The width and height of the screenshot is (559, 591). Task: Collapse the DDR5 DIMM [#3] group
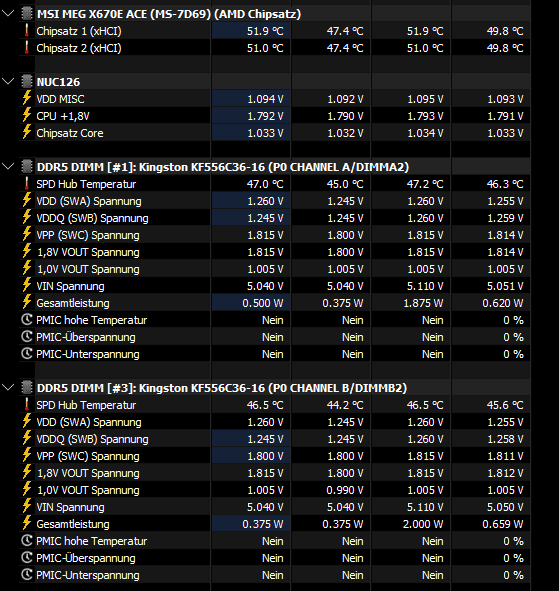pos(8,387)
